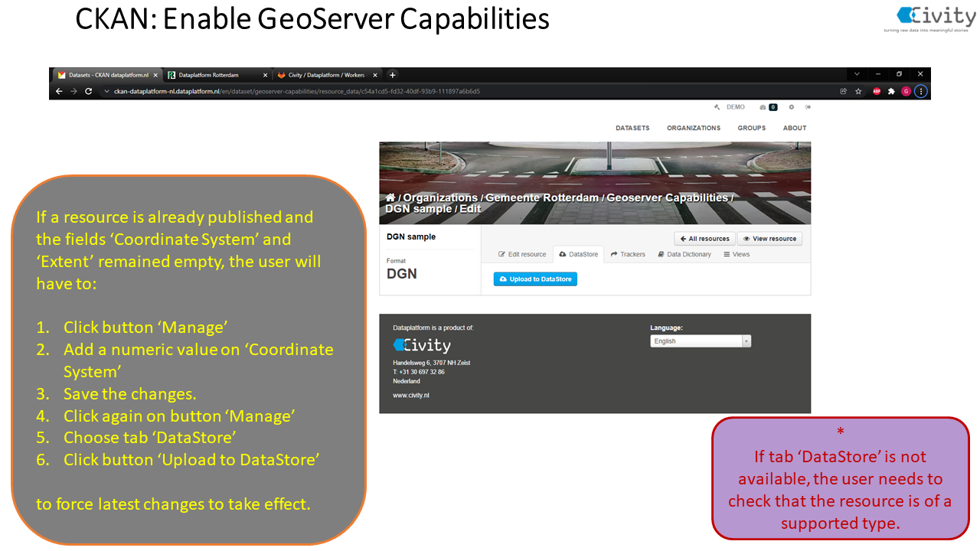
Task: Reload the page with the refresh icon
Action: click(x=88, y=91)
